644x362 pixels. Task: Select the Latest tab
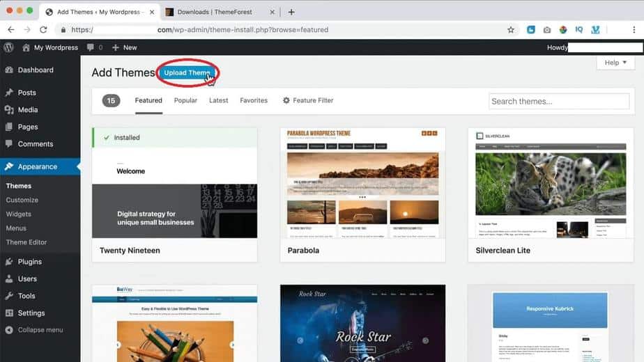click(219, 100)
